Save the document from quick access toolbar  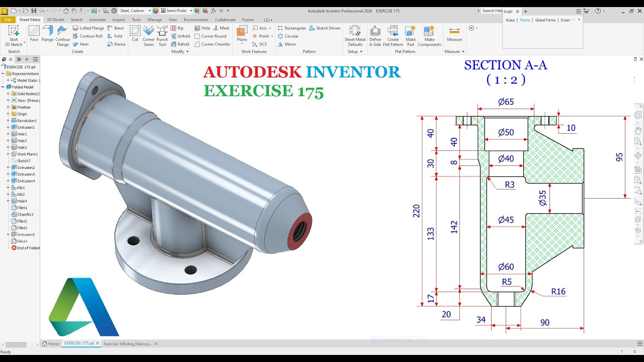point(33,11)
